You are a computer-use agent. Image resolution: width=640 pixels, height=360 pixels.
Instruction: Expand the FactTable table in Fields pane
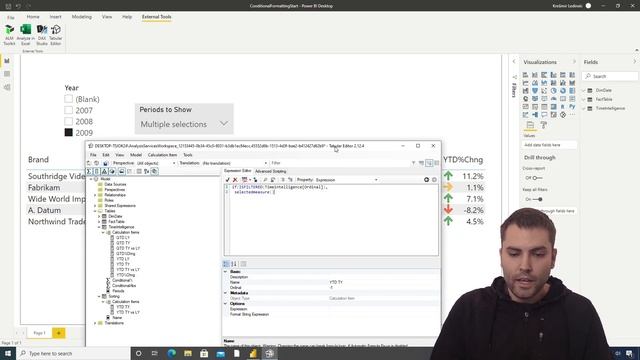tap(584, 99)
